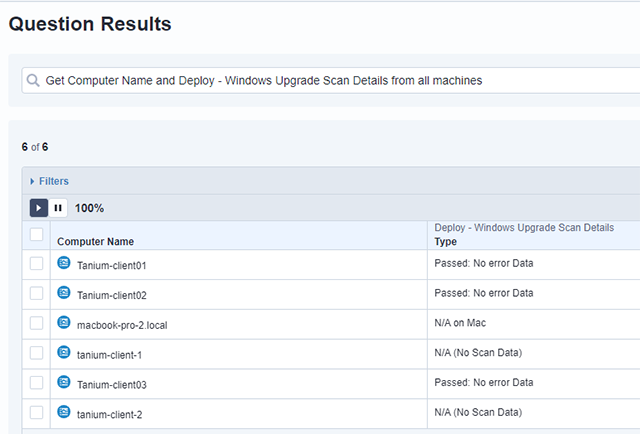Tick the checkbox for tanium-client-2
This screenshot has height=434, width=640.
37,412
